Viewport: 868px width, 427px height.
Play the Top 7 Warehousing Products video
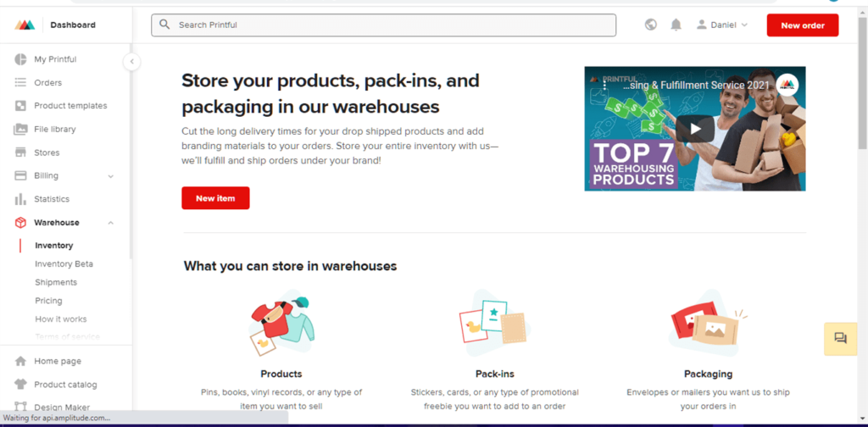[695, 129]
